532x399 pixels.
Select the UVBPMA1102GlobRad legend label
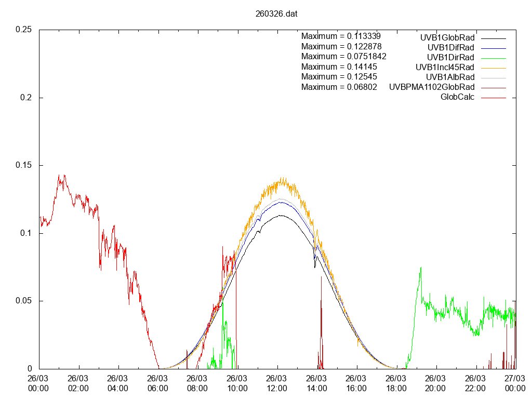pyautogui.click(x=432, y=87)
